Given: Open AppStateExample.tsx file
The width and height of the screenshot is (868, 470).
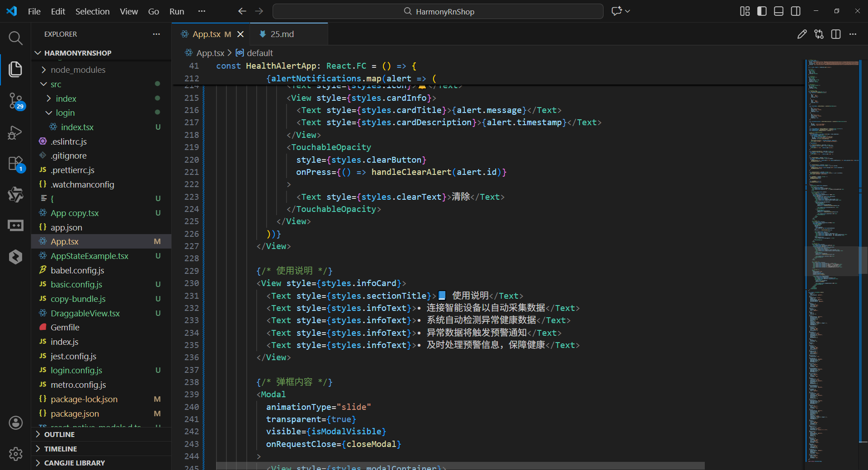Looking at the screenshot, I should [x=101, y=256].
